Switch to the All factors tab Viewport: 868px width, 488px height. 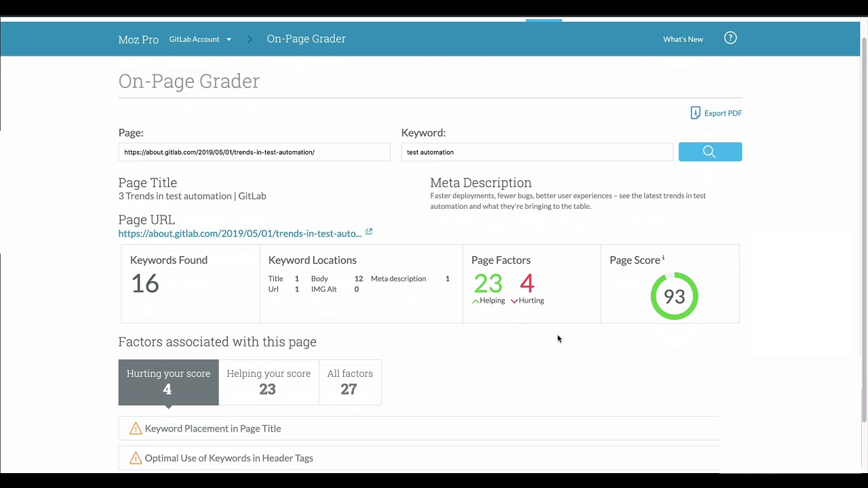pyautogui.click(x=350, y=382)
